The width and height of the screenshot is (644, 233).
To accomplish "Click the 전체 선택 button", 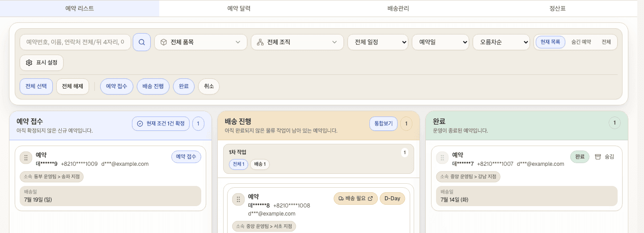I will [36, 86].
